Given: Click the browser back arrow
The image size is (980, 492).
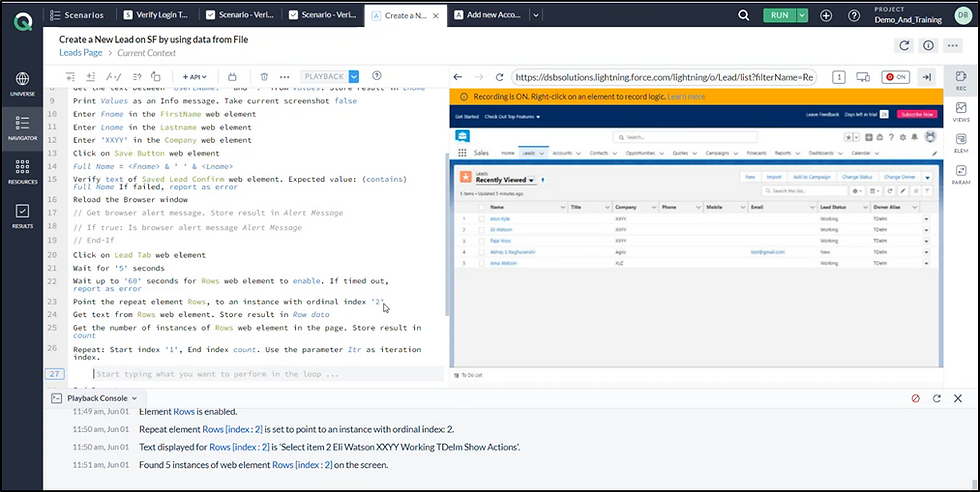Looking at the screenshot, I should 458,77.
